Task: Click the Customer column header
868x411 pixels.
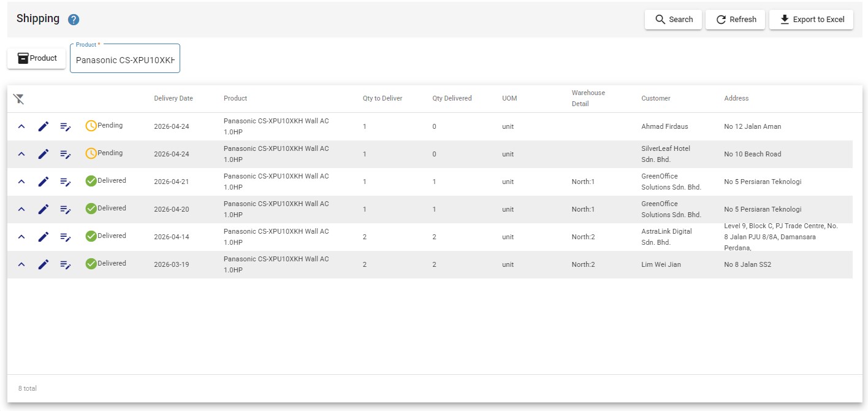Action: [x=656, y=99]
